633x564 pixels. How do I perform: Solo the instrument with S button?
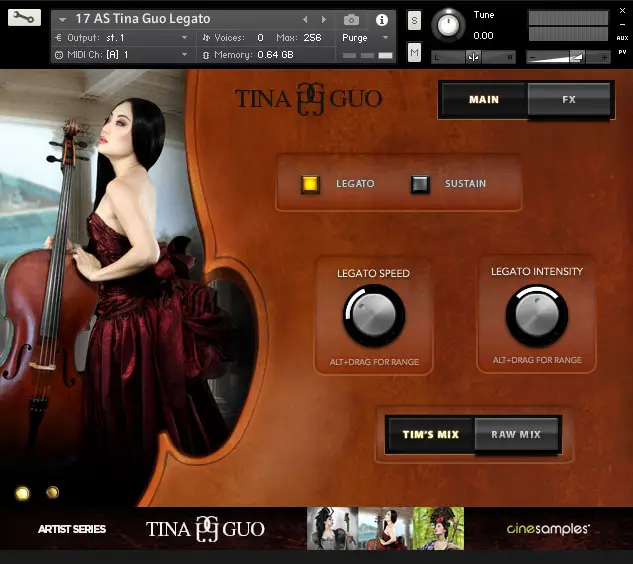pyautogui.click(x=414, y=20)
